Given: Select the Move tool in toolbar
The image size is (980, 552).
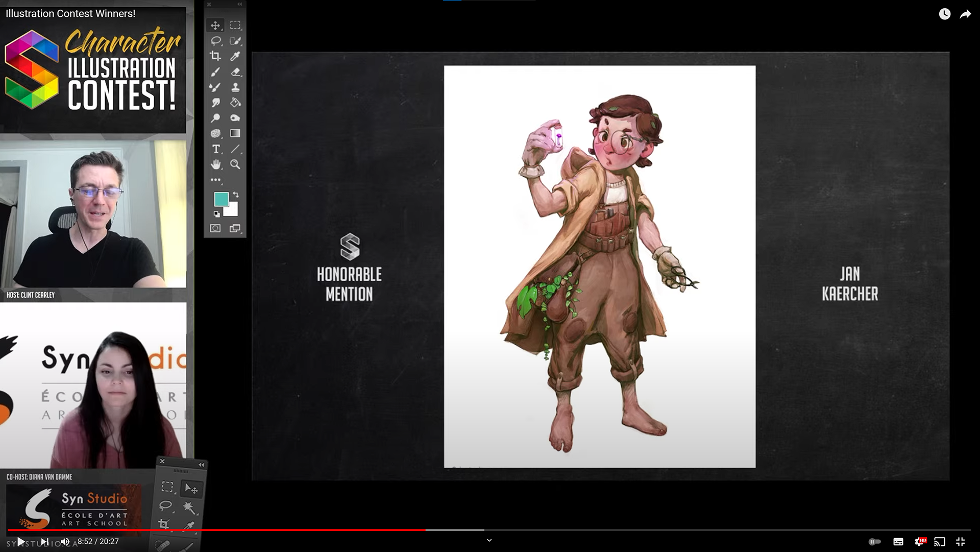Looking at the screenshot, I should [215, 26].
